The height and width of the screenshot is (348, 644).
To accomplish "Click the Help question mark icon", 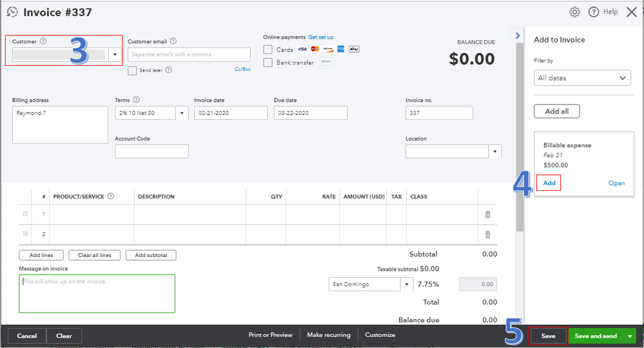I will (x=594, y=12).
